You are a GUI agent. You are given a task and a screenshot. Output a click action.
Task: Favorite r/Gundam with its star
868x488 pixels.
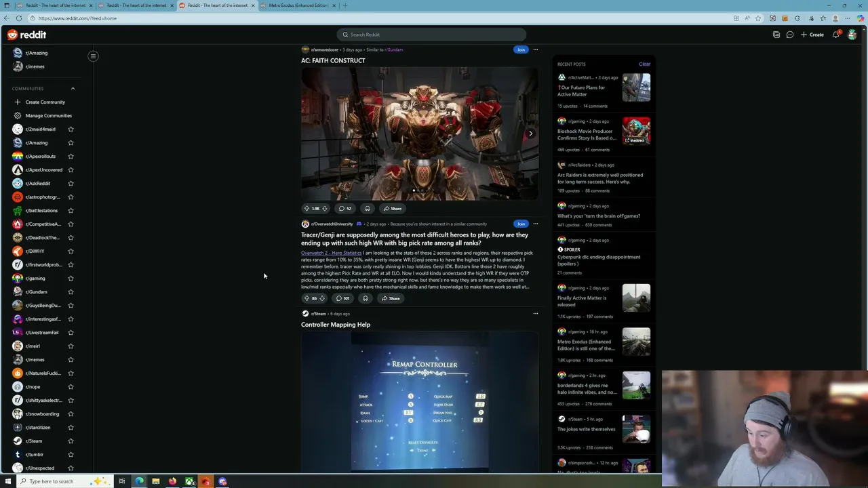(x=71, y=292)
